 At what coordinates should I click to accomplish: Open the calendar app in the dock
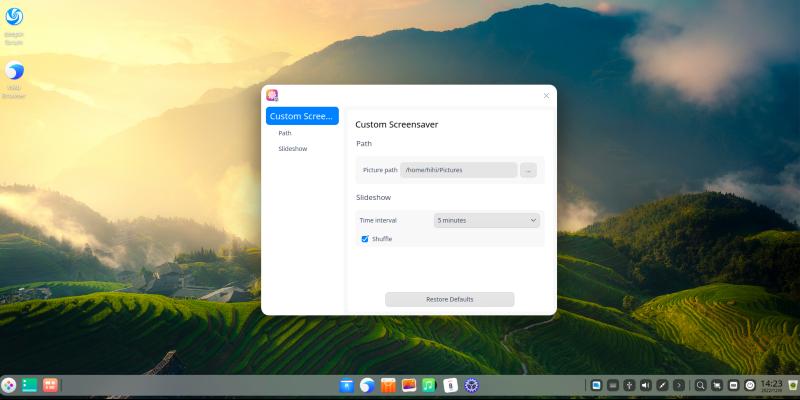450,385
